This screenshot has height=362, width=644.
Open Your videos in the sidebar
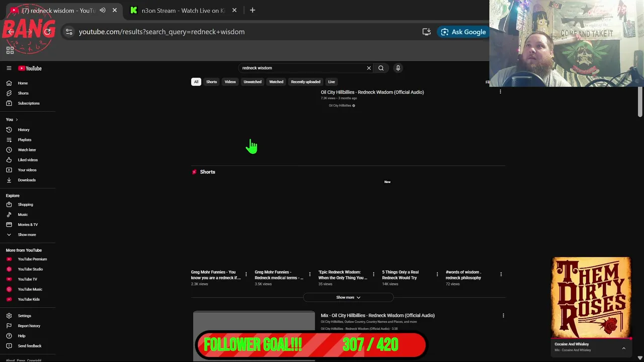tap(28, 170)
